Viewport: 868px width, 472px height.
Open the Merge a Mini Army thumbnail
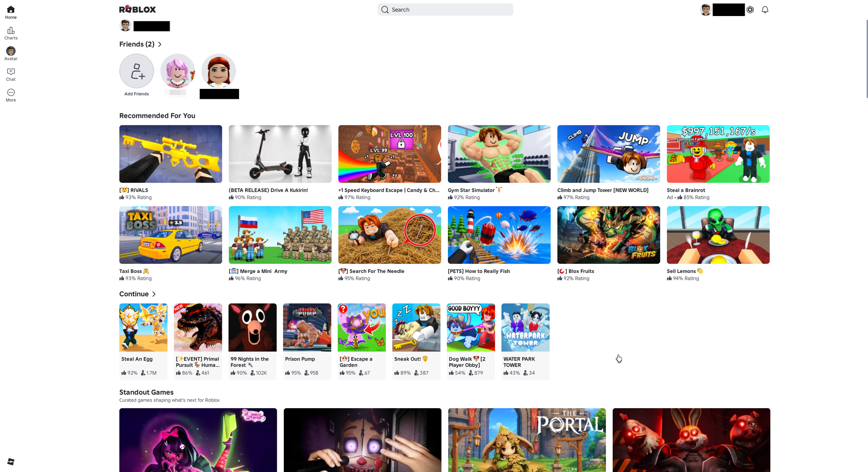coord(280,235)
